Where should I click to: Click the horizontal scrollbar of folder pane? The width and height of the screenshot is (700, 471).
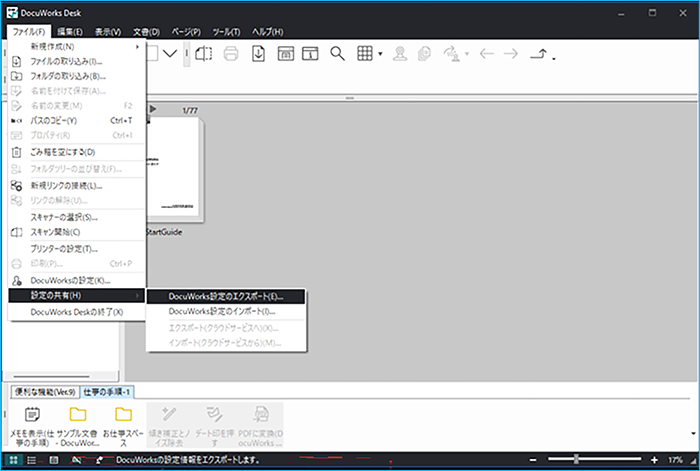(51, 376)
